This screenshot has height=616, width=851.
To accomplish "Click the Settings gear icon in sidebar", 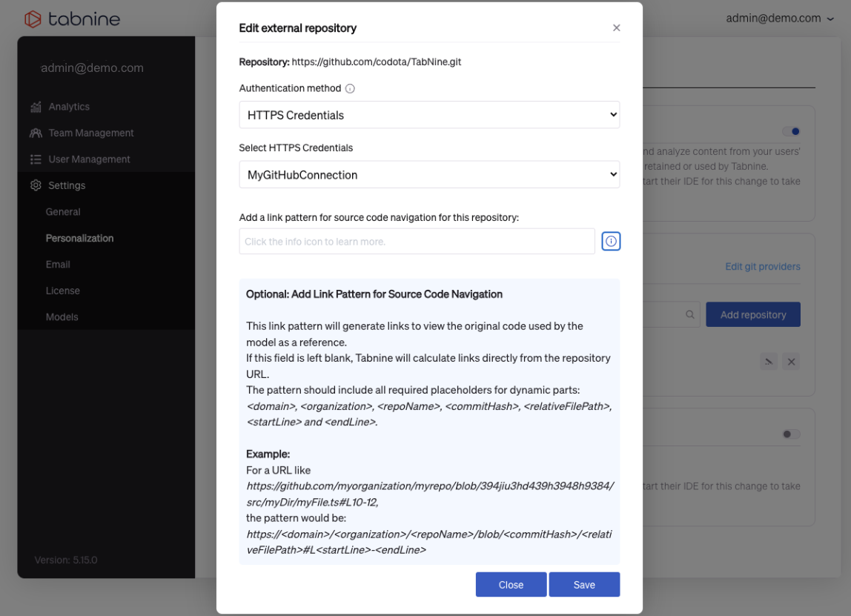I will tap(36, 185).
